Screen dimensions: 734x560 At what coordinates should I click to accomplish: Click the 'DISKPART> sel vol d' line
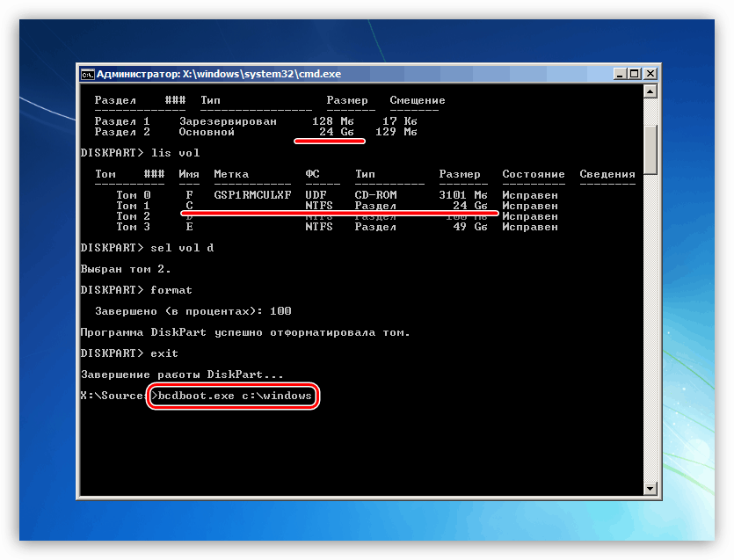[x=147, y=248]
